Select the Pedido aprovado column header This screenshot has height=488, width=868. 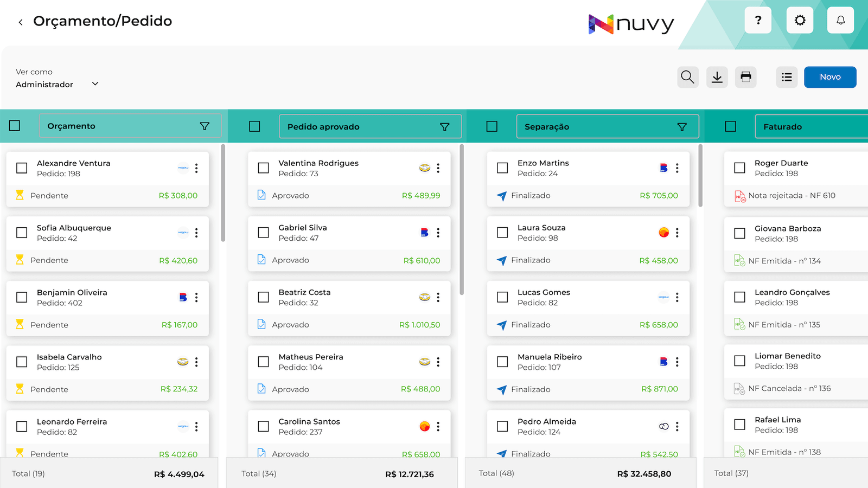[370, 127]
